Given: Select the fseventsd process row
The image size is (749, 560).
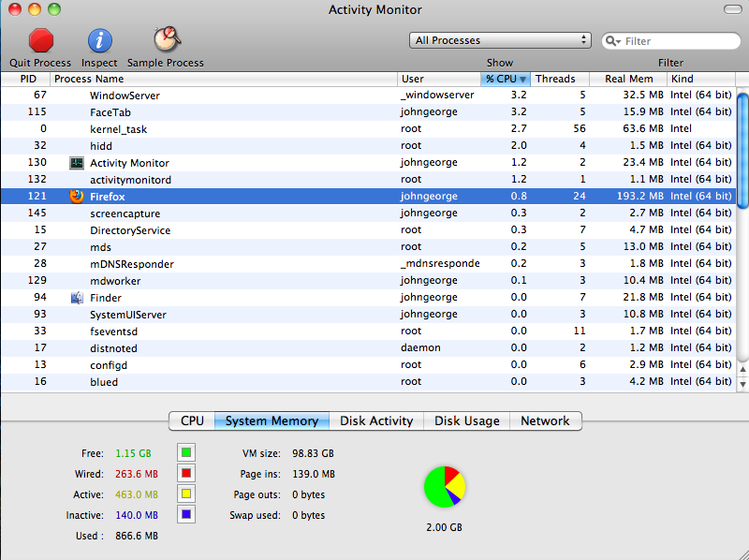Looking at the screenshot, I should pos(368,332).
